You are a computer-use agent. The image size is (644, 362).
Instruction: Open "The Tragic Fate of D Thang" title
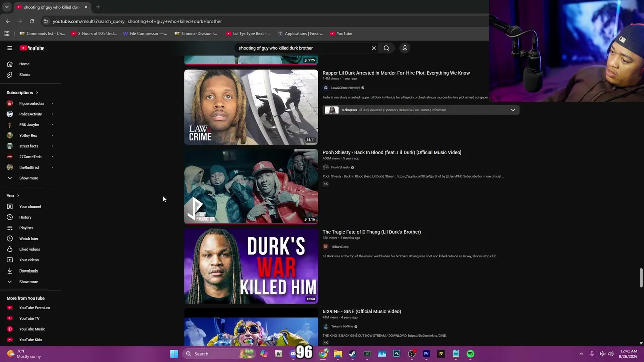pyautogui.click(x=371, y=232)
